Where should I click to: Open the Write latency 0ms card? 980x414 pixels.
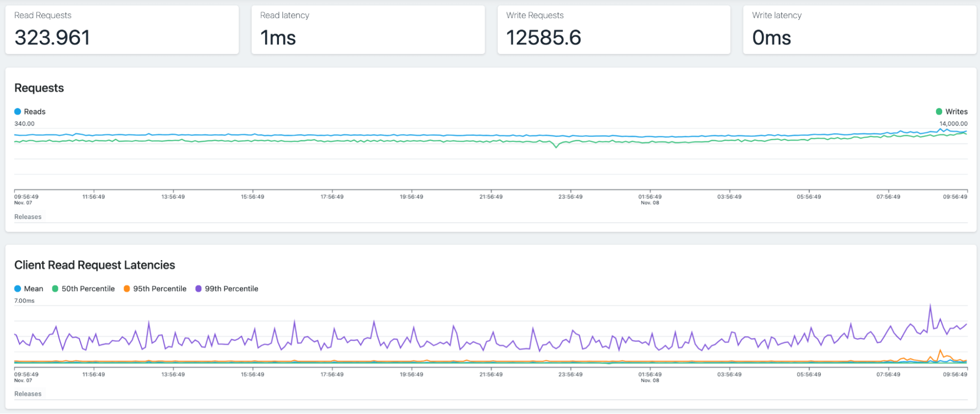(859, 30)
